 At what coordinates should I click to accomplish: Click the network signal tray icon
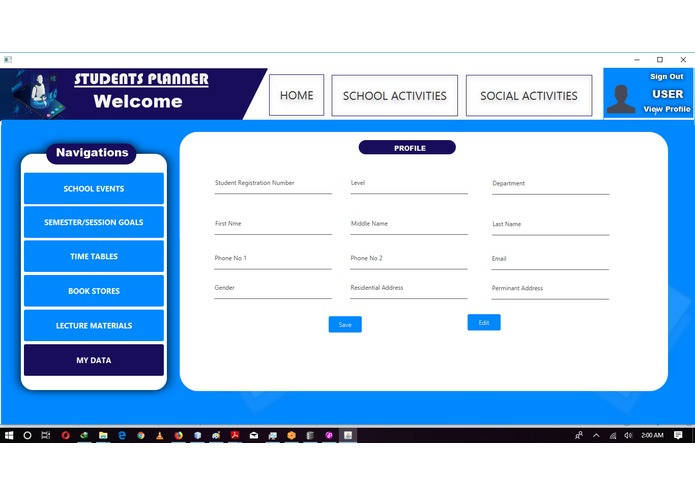point(613,436)
